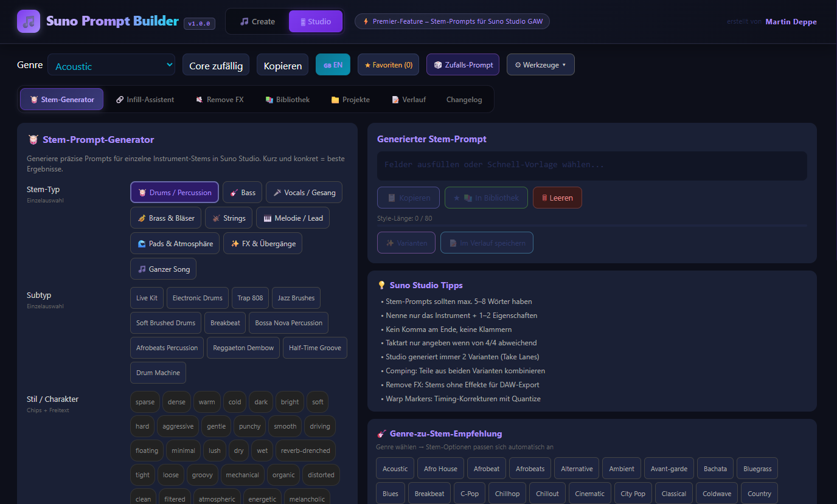Select Bass stem type
Viewport: 837px width, 504px height.
242,192
